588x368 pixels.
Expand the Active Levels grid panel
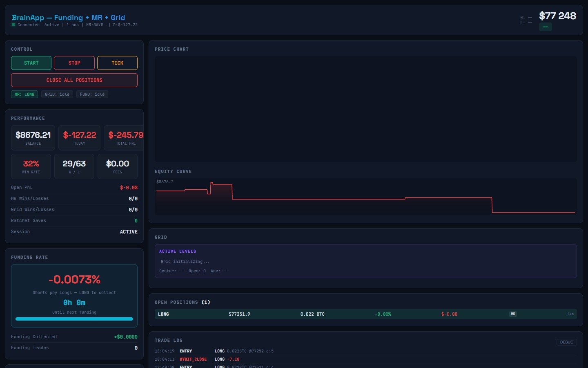point(365,261)
